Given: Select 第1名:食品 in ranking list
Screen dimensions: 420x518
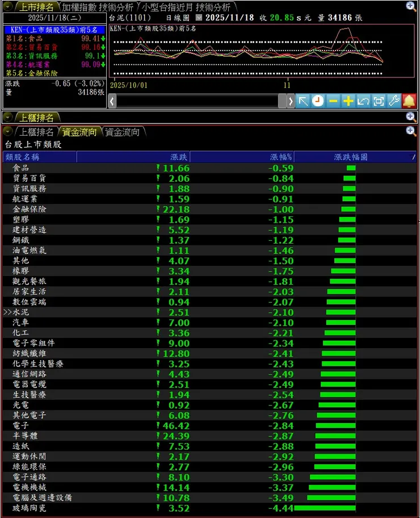Looking at the screenshot, I should [x=55, y=38].
